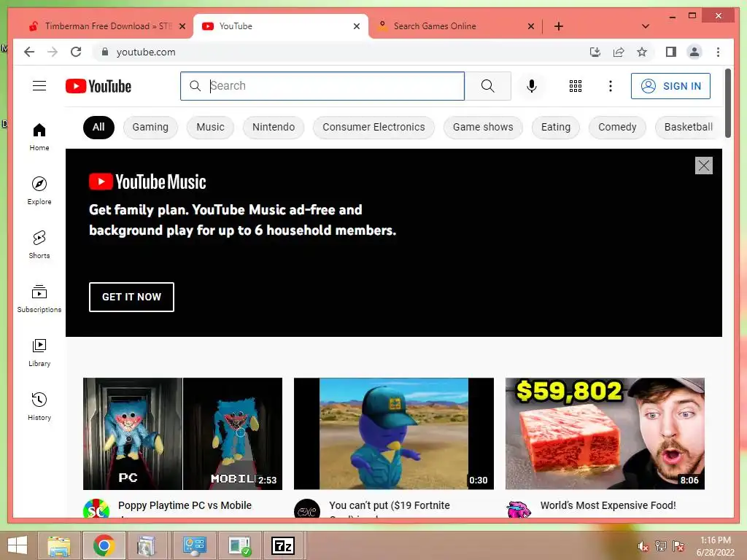Reload the page with refresh icon
Viewport: 747px width, 560px height.
coord(76,52)
